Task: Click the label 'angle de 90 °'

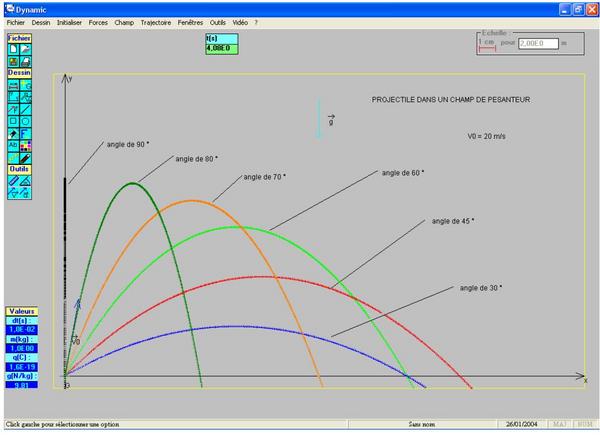Action: point(128,145)
